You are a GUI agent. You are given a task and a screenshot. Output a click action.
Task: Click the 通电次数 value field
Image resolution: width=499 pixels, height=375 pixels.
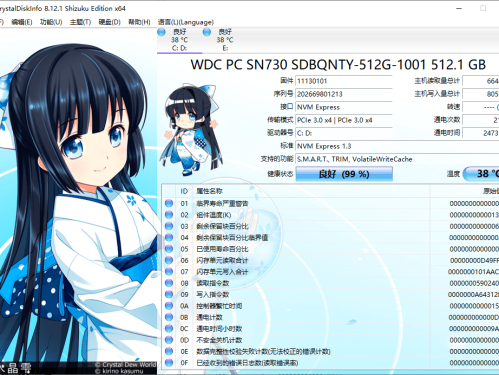481,120
